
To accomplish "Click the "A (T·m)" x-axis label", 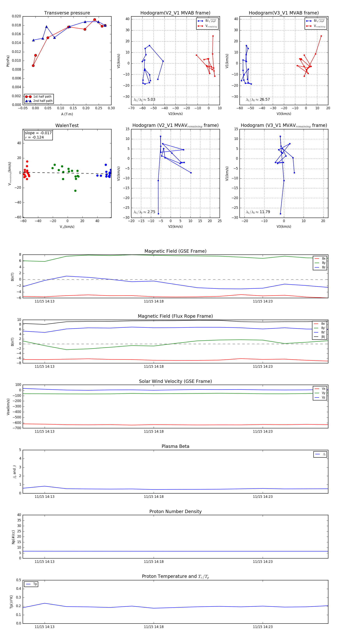I will point(67,114).
